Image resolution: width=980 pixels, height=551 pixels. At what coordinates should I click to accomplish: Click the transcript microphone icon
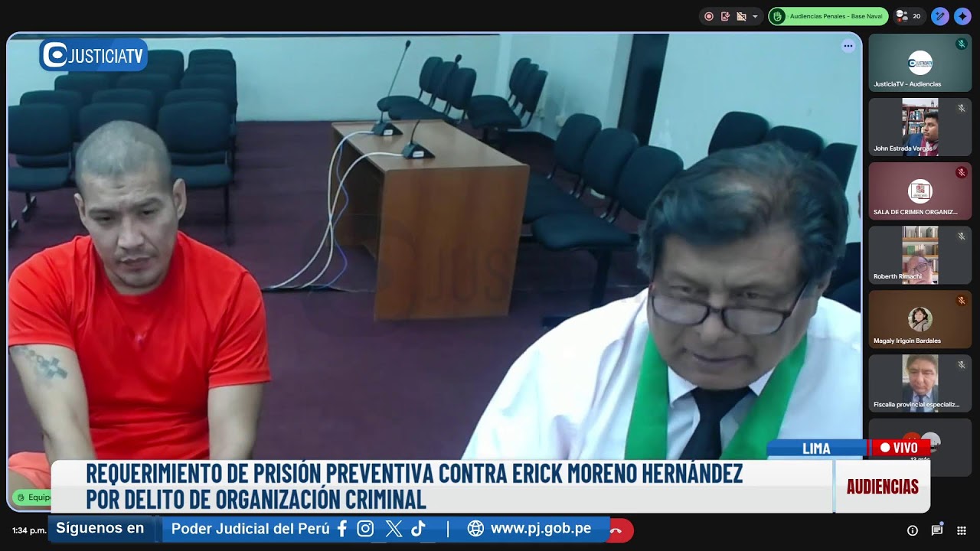pyautogui.click(x=725, y=16)
